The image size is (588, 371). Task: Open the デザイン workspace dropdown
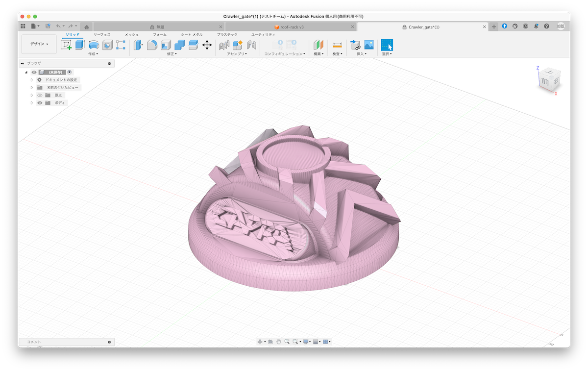[x=39, y=44]
